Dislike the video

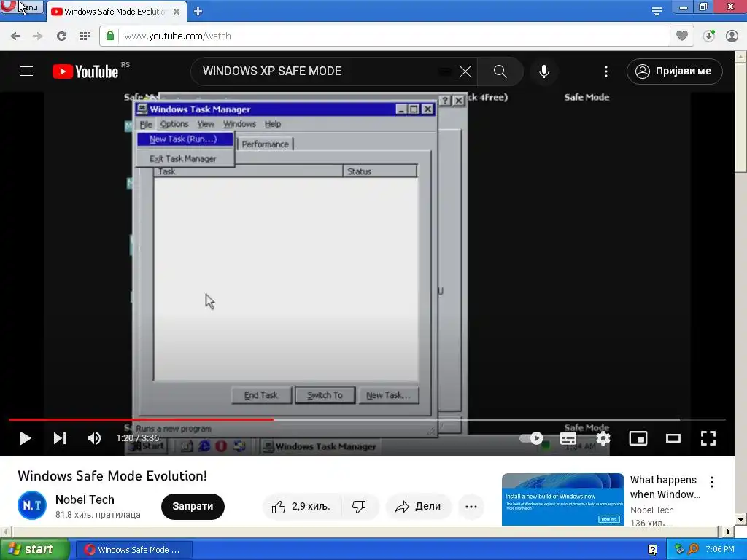point(360,506)
